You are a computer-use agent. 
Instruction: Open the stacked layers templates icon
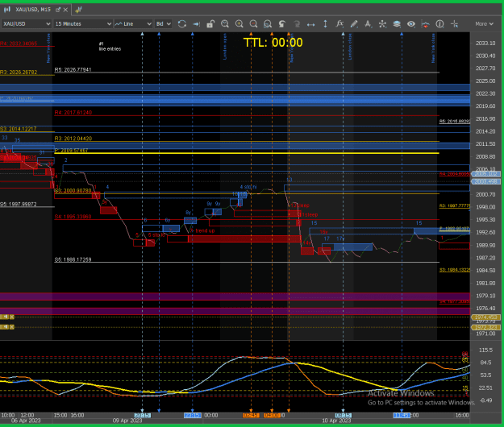[x=397, y=23]
